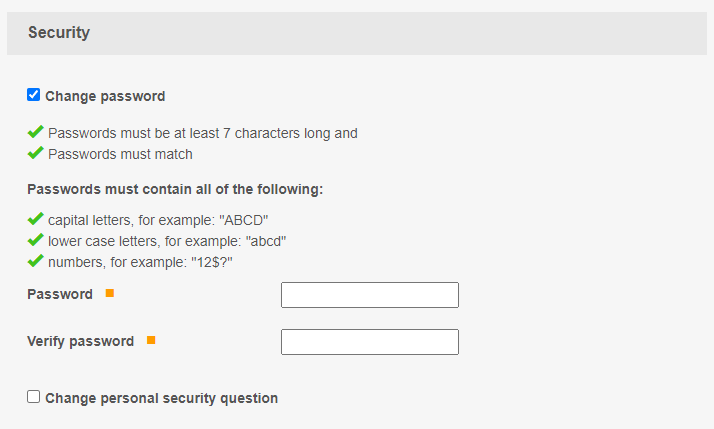The image size is (714, 429).
Task: Uncheck the Change password checkbox
Action: click(34, 95)
